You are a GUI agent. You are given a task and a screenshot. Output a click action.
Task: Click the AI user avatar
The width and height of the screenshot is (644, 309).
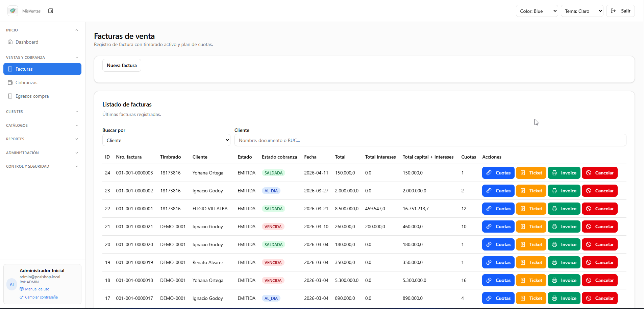[x=12, y=284]
